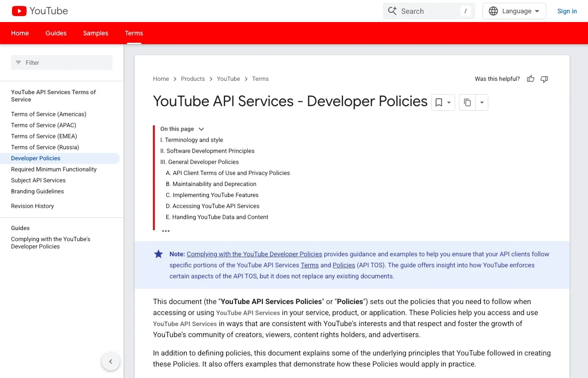Jump to III. General Developer Policies

coord(199,162)
